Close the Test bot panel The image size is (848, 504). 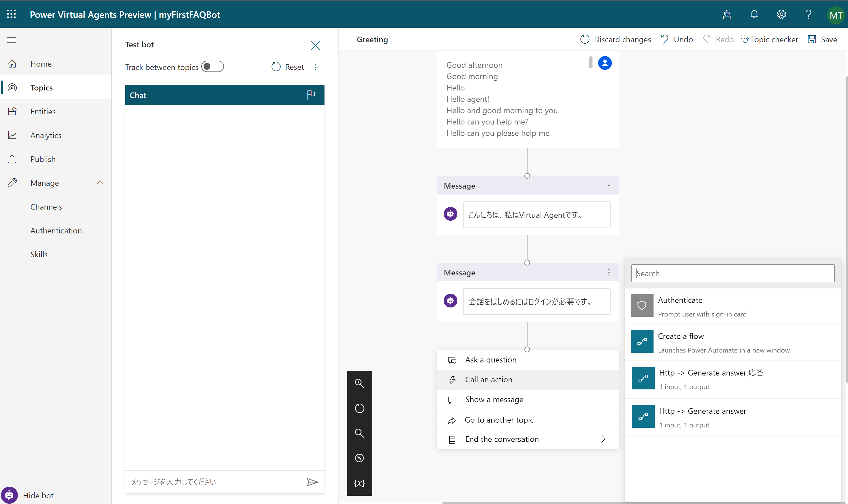tap(315, 45)
